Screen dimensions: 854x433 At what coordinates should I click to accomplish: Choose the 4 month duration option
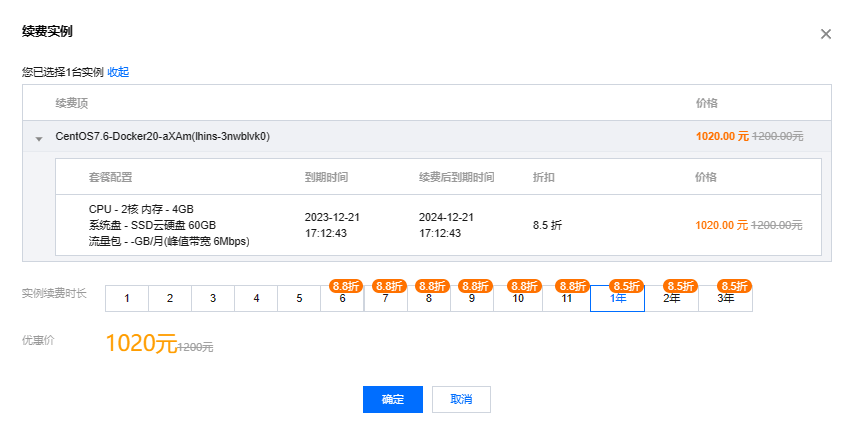coord(256,298)
